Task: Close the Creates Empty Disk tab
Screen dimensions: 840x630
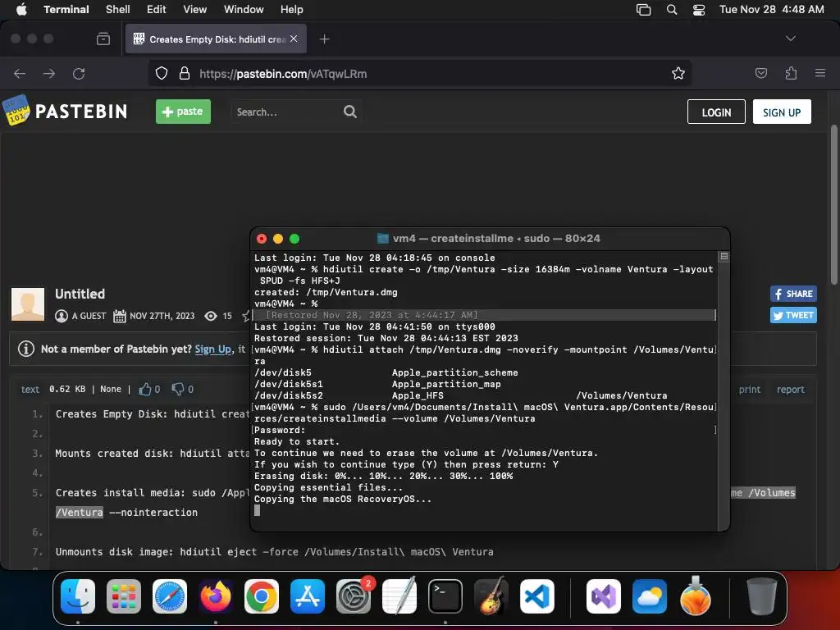Action: click(294, 39)
